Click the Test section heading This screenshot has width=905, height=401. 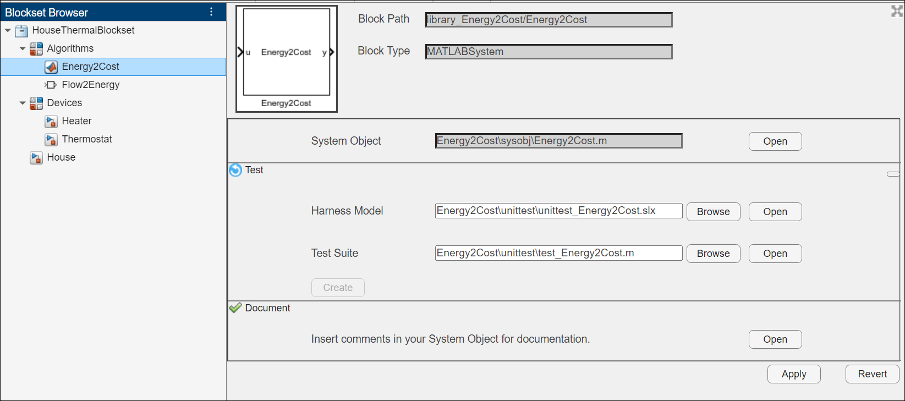tap(254, 170)
